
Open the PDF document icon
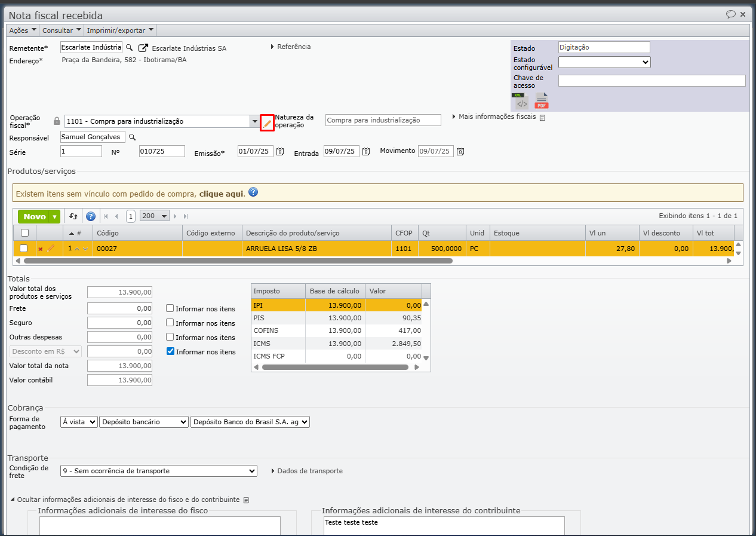(x=542, y=102)
